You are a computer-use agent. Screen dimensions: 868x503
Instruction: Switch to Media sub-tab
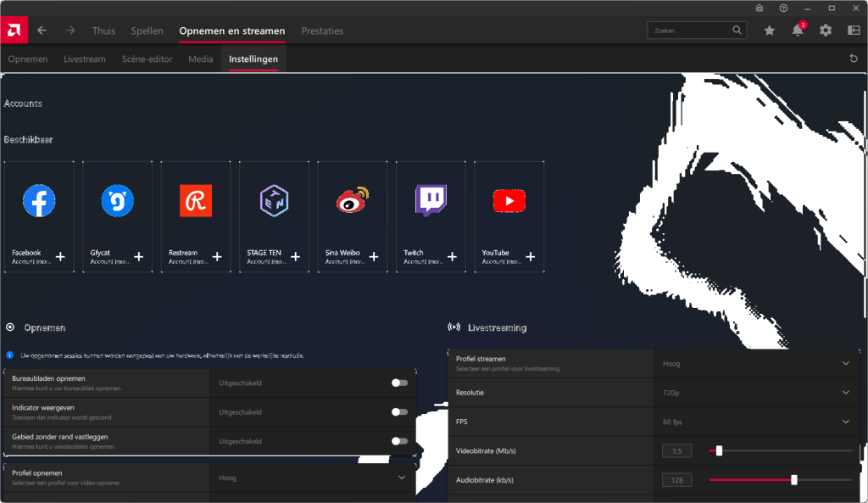[200, 59]
